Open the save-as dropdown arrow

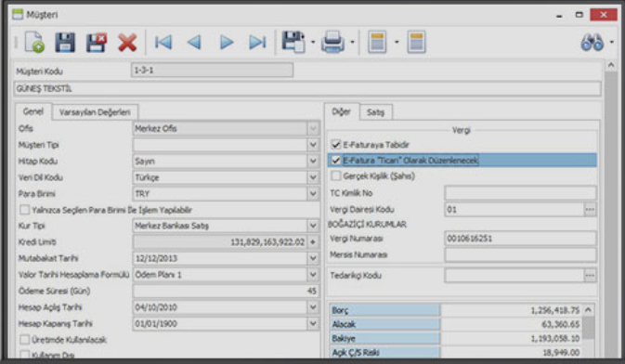click(313, 43)
